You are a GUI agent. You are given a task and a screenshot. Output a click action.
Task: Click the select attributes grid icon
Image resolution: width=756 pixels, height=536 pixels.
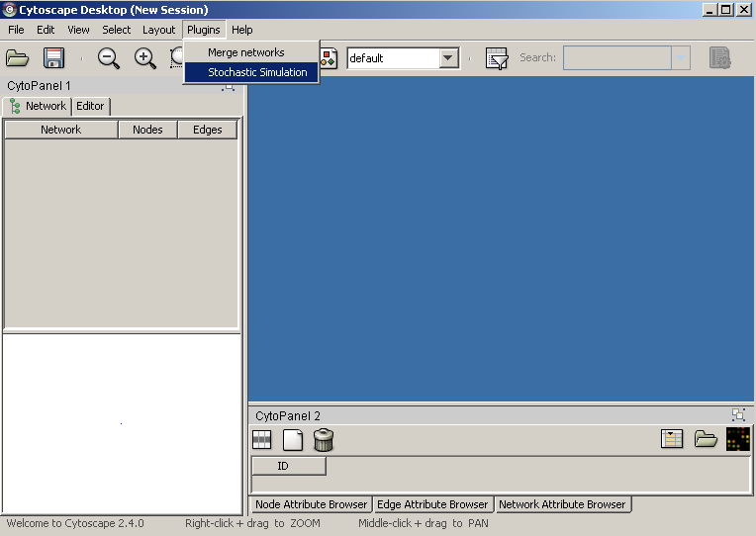[x=262, y=440]
